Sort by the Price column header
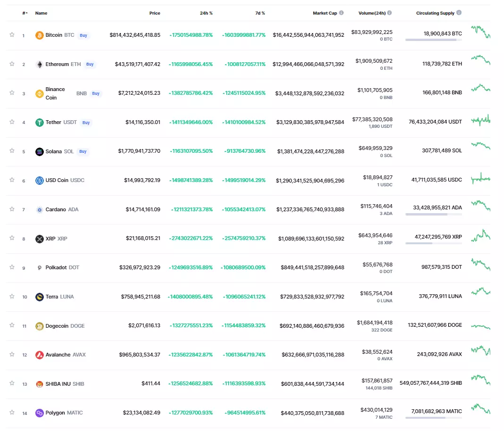Viewport: 504px width, 431px height. click(x=155, y=13)
